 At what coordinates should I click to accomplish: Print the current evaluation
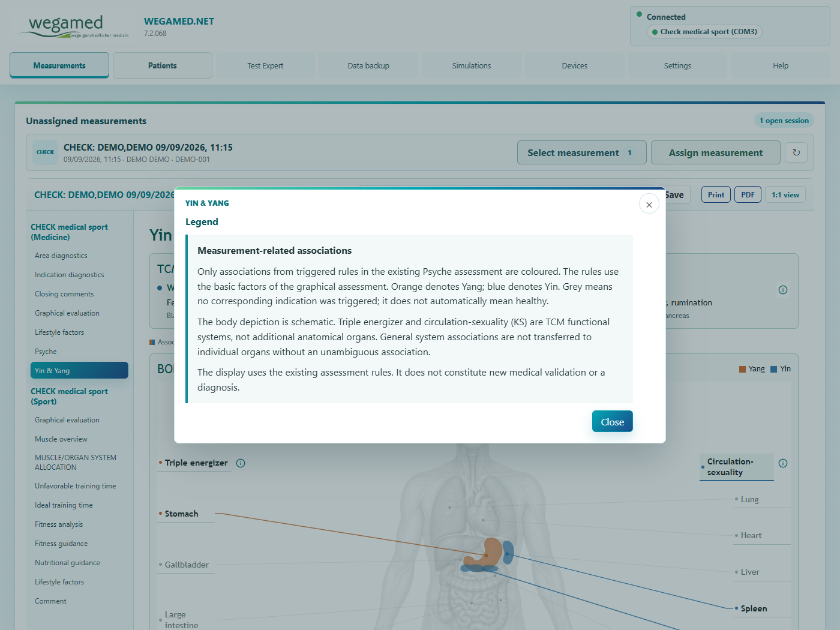[x=716, y=194]
